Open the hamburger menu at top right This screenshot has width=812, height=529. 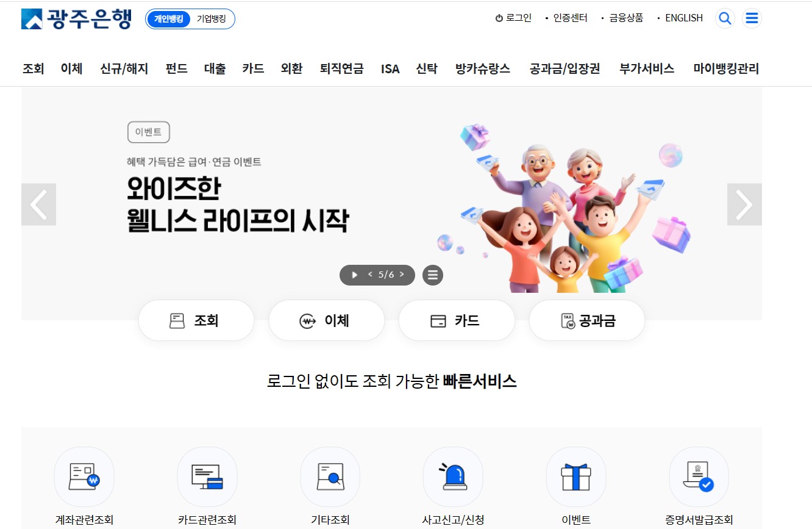coord(752,18)
